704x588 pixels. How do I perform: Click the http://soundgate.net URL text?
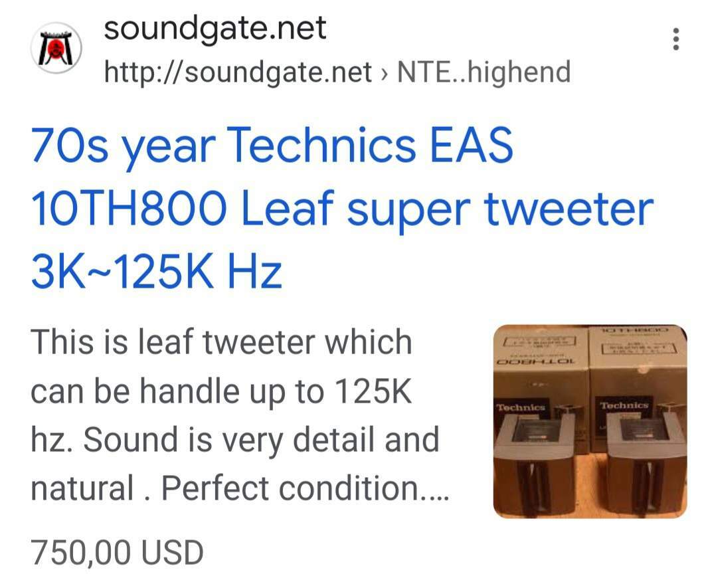(x=238, y=72)
